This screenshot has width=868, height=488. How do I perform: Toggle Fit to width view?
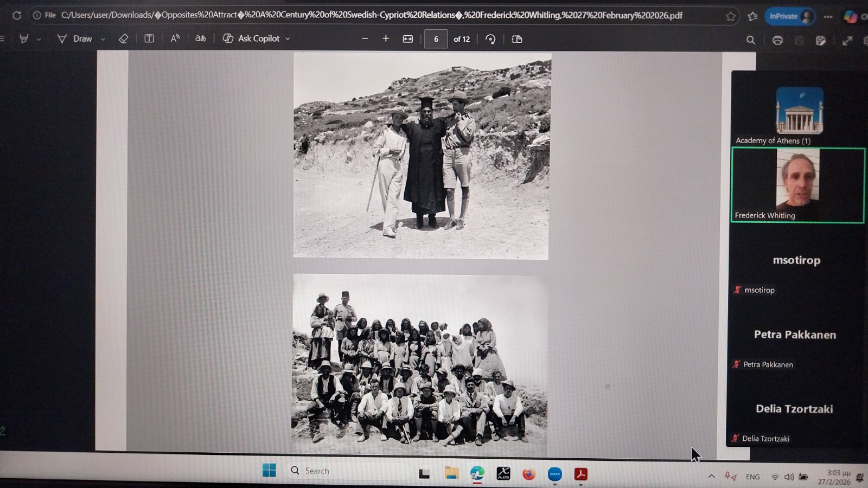[408, 39]
